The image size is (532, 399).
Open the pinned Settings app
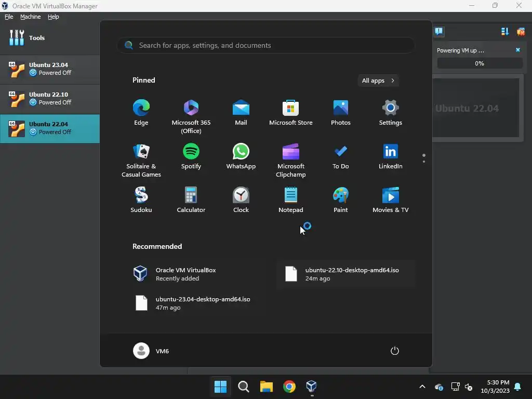[391, 113]
